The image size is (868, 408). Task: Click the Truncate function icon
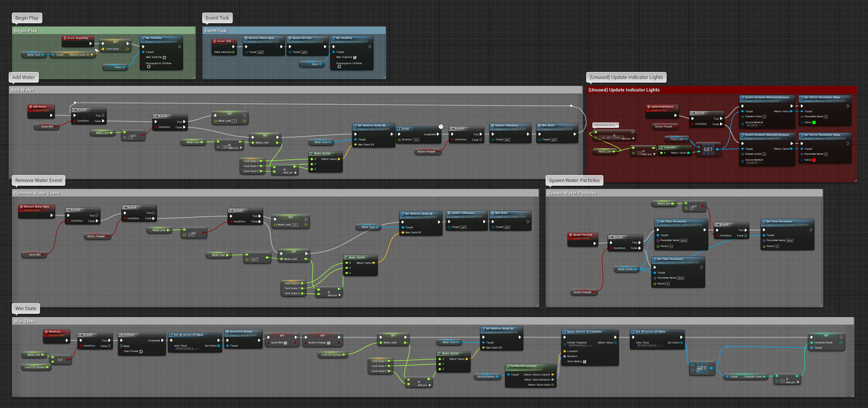(661, 147)
